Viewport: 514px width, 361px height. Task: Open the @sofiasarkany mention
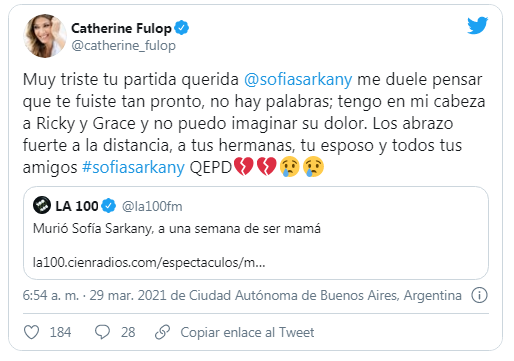pyautogui.click(x=298, y=80)
